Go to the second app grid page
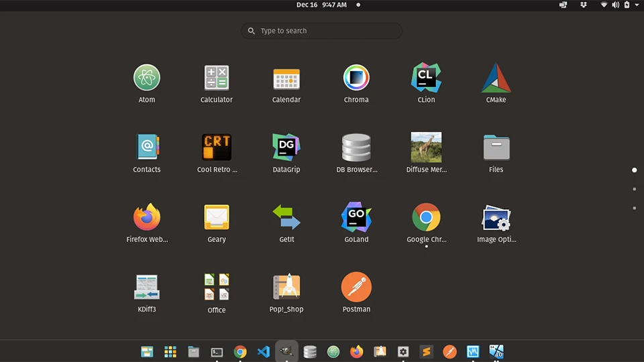 point(635,189)
